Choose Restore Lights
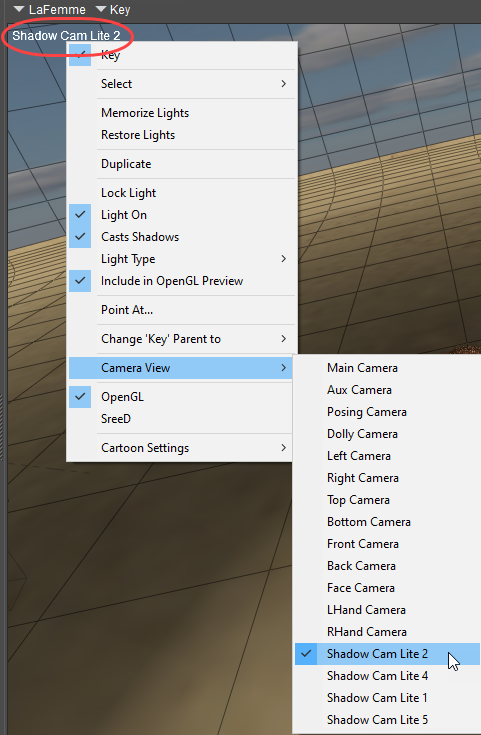The image size is (481, 735). 138,135
